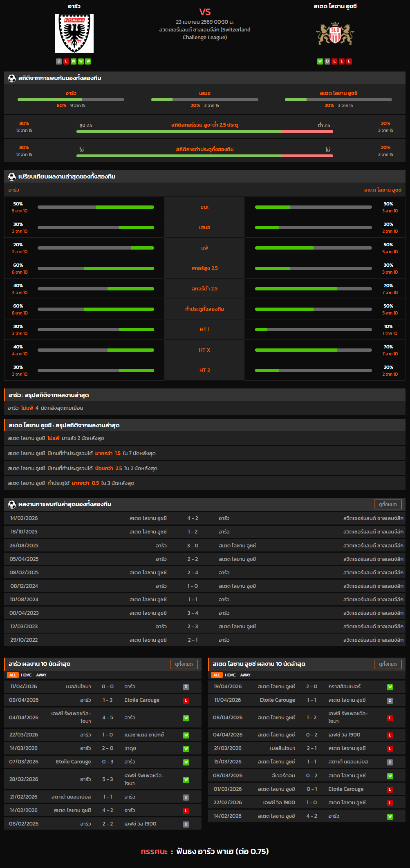This screenshot has height=868, width=410.
Task: Click the Stade Lausanne Ouchy lions crest
Action: pos(335,34)
